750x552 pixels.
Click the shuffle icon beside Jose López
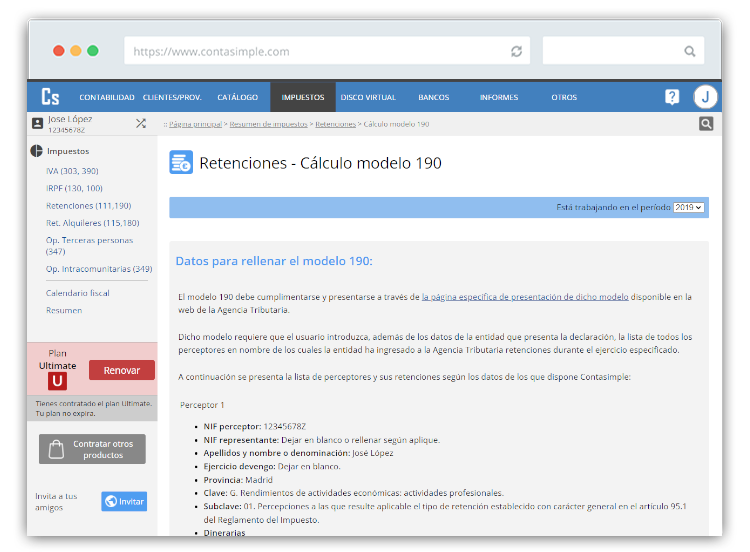click(x=141, y=124)
